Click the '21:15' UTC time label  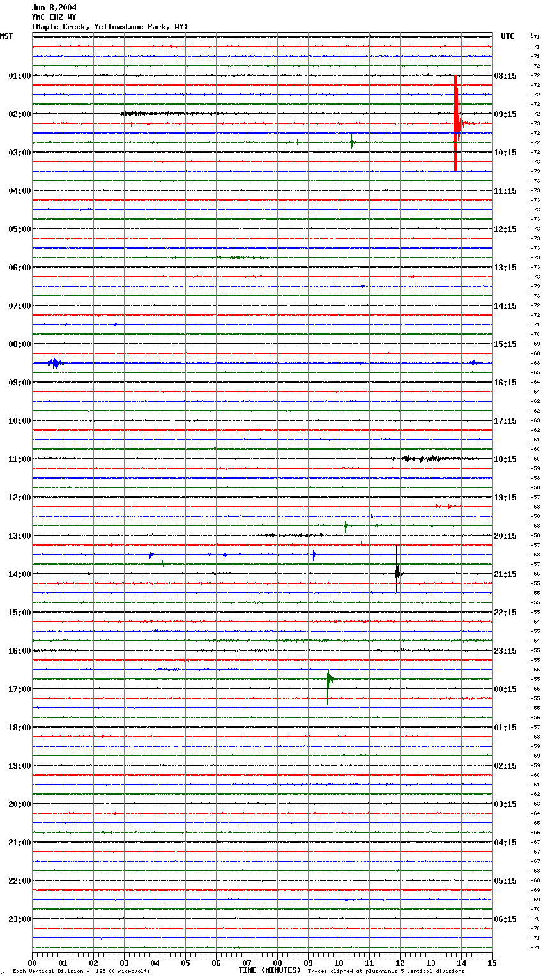coord(505,574)
